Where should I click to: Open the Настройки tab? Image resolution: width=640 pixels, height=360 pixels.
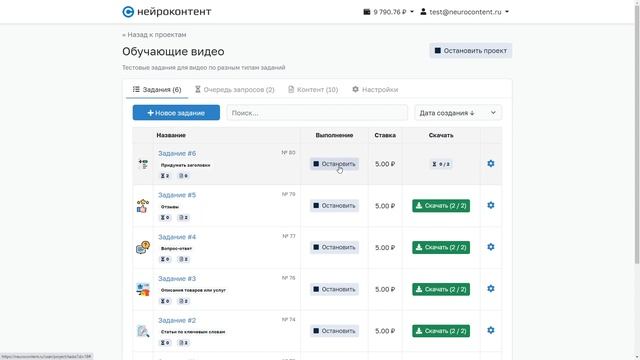[375, 89]
